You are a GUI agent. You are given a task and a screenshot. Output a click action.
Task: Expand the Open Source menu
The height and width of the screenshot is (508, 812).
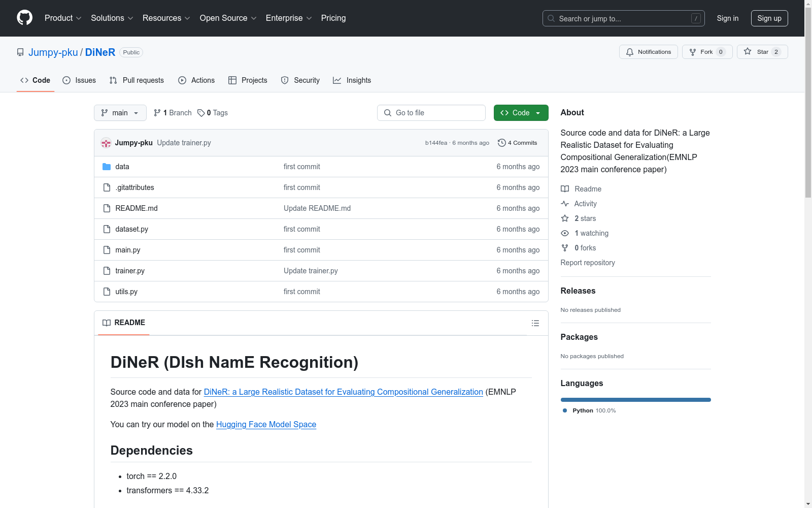coord(228,18)
